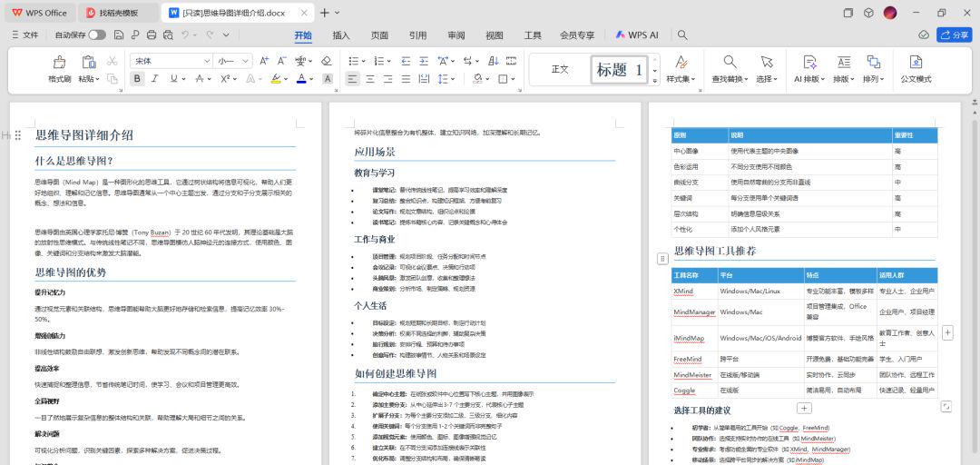Click the Cut scissors icon
The width and height of the screenshot is (980, 465).
[112, 61]
